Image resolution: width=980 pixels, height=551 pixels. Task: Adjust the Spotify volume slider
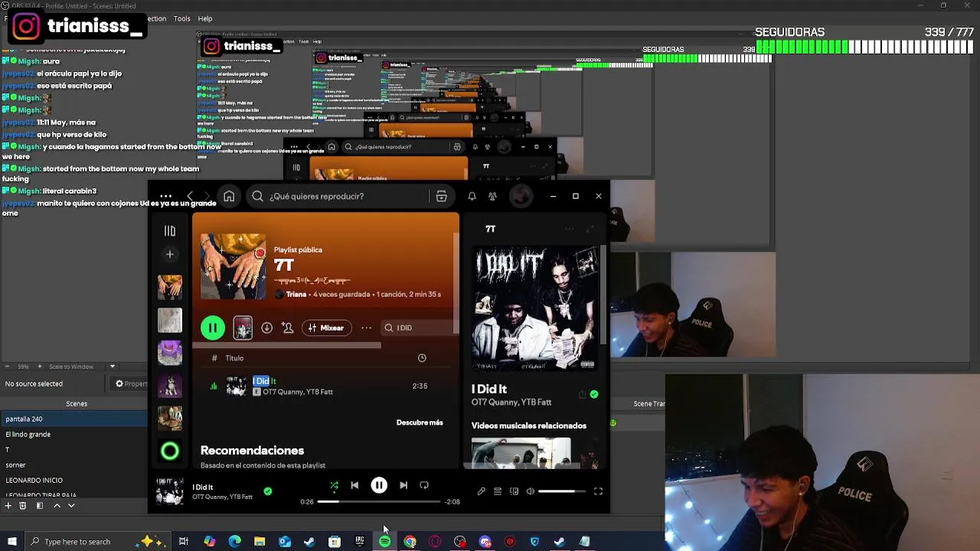562,491
